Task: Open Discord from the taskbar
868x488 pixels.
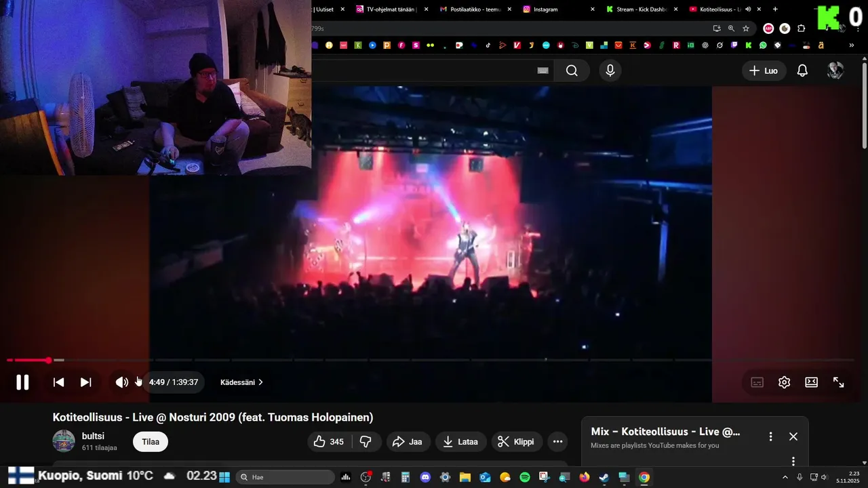Action: [x=425, y=477]
